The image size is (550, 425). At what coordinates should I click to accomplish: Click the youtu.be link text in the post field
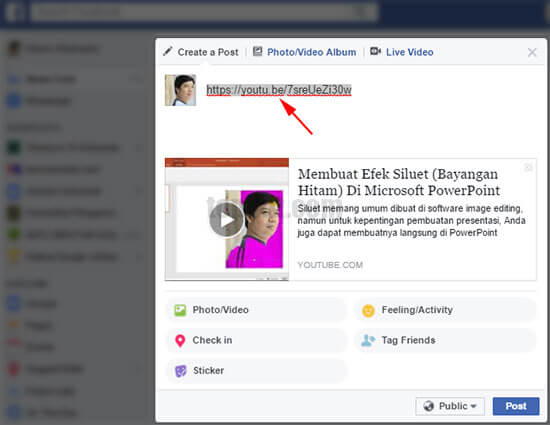[279, 90]
